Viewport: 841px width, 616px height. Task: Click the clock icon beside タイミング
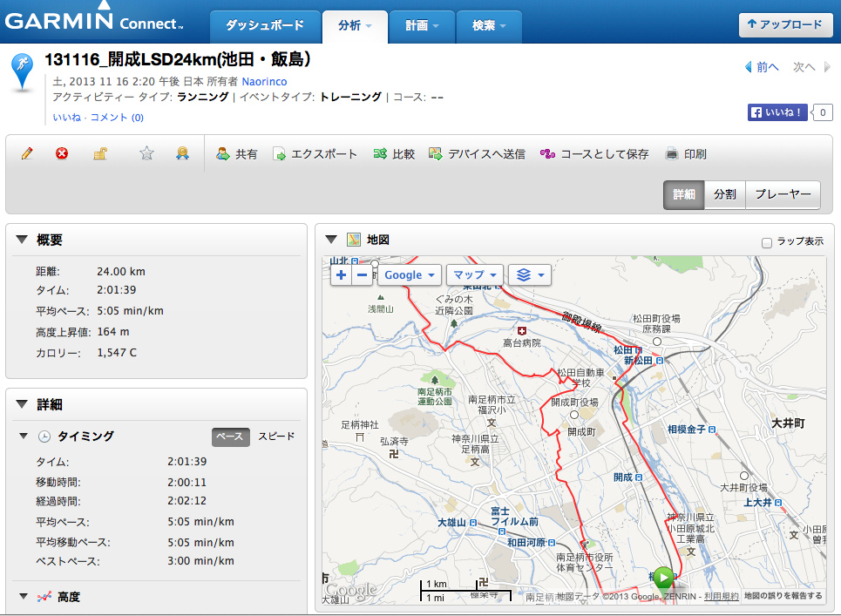[44, 437]
